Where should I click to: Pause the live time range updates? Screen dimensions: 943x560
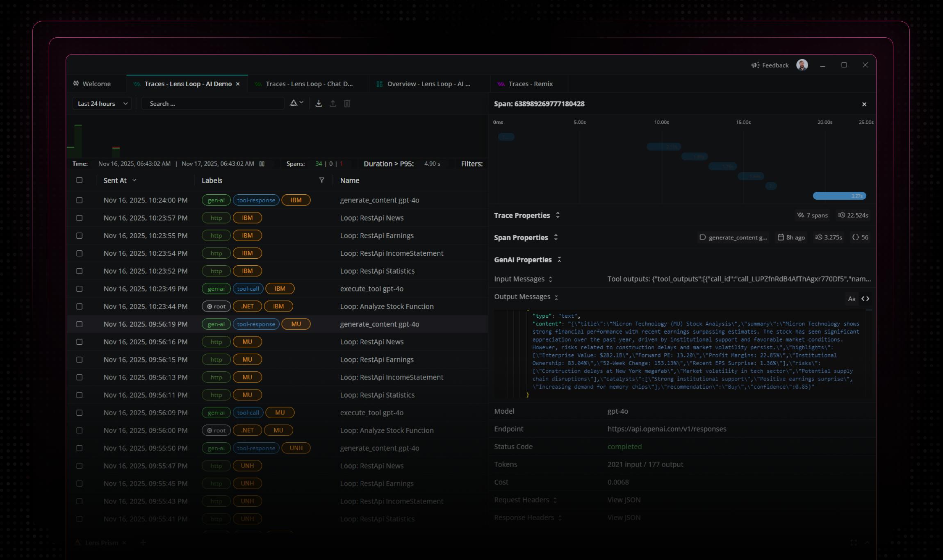[x=262, y=164]
